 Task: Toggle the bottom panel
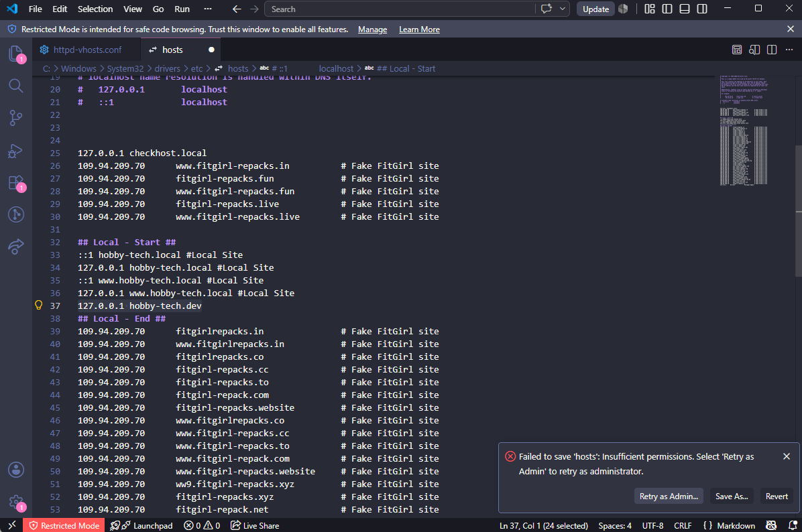point(685,9)
